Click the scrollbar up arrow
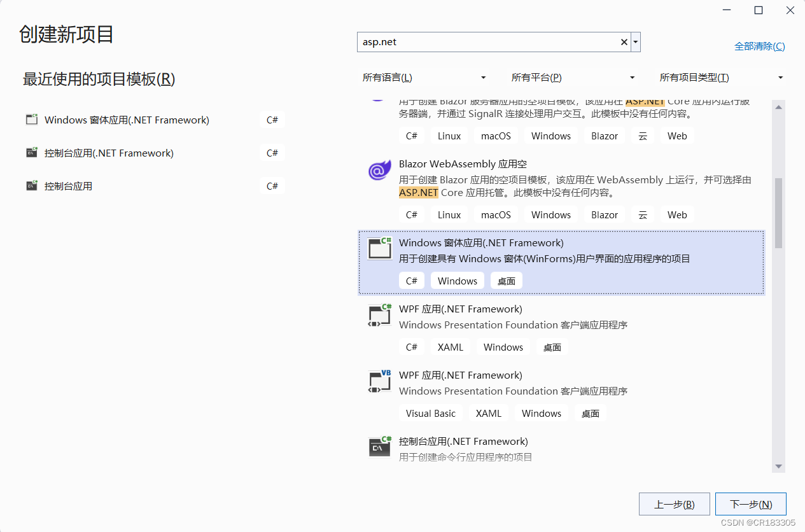The image size is (805, 532). coord(778,107)
